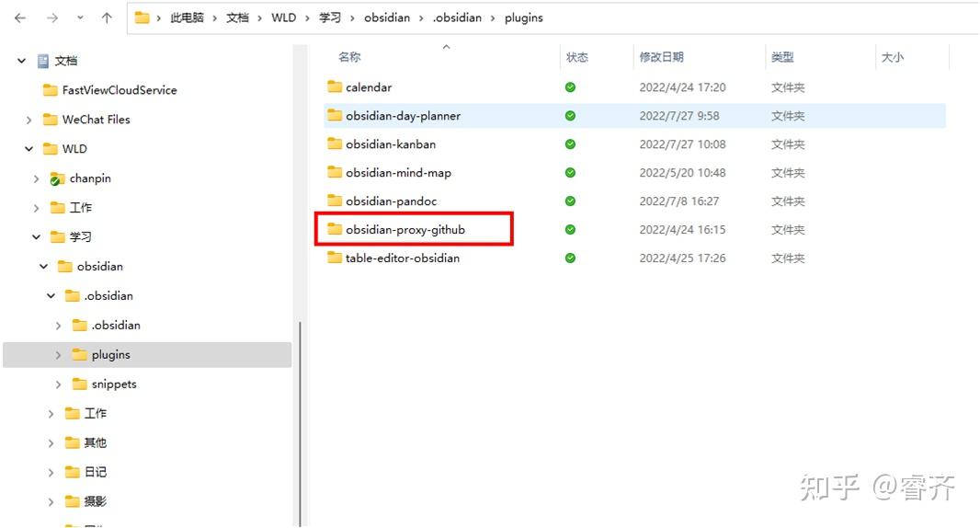Select 日记 folder in the navigation tree
The width and height of the screenshot is (980, 528).
coord(96,472)
